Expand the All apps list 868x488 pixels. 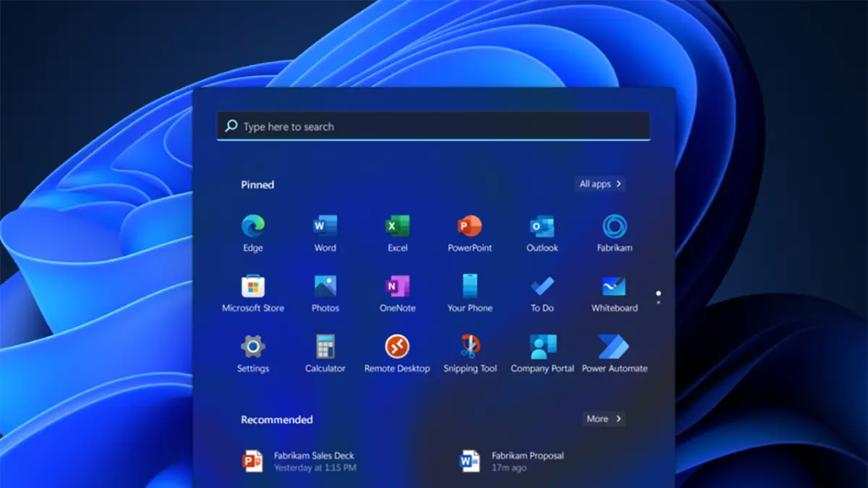[600, 184]
